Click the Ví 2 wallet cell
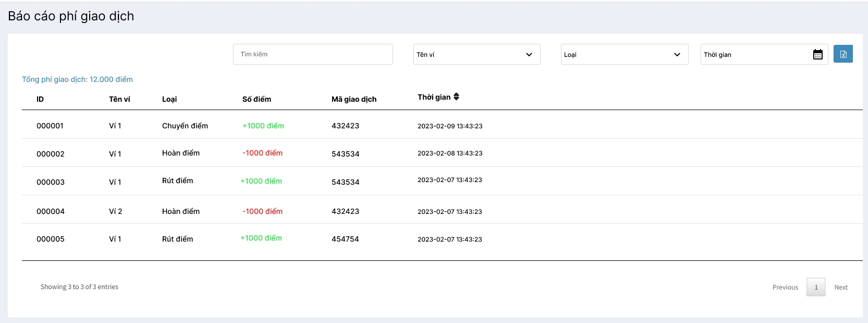Image resolution: width=868 pixels, height=323 pixels. point(115,211)
